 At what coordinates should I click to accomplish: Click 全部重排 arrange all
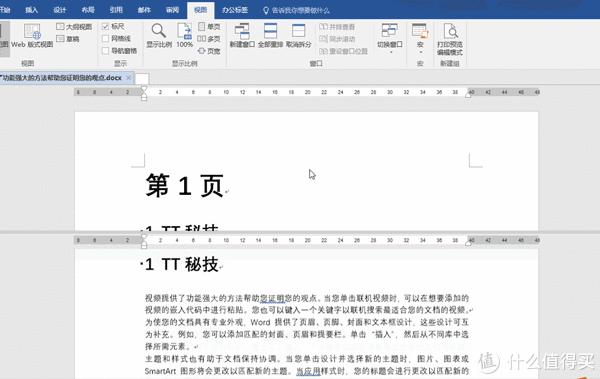click(270, 35)
